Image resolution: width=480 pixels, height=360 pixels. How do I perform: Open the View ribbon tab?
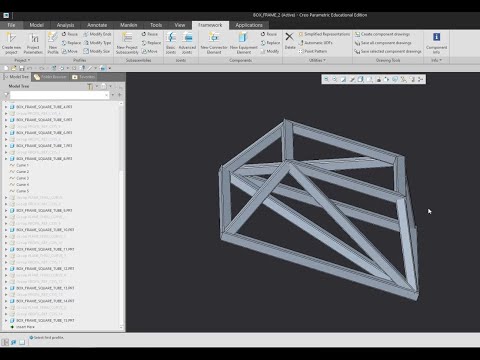tap(180, 25)
